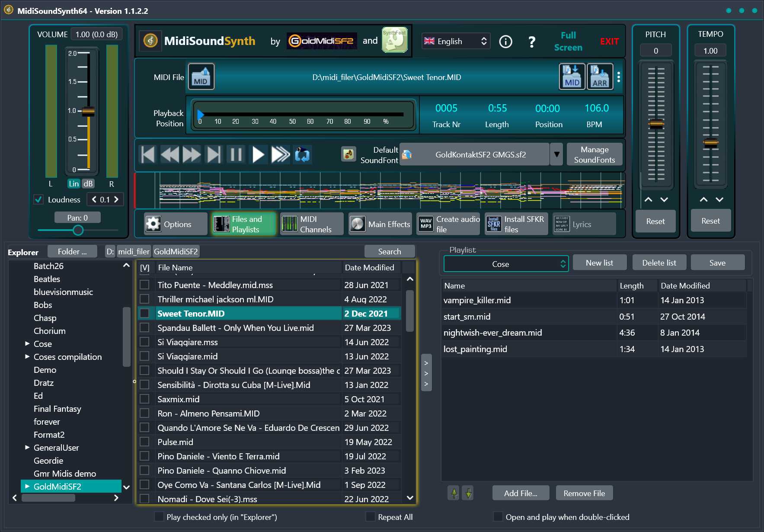764x532 pixels.
Task: Click the Delete list button
Action: [659, 263]
